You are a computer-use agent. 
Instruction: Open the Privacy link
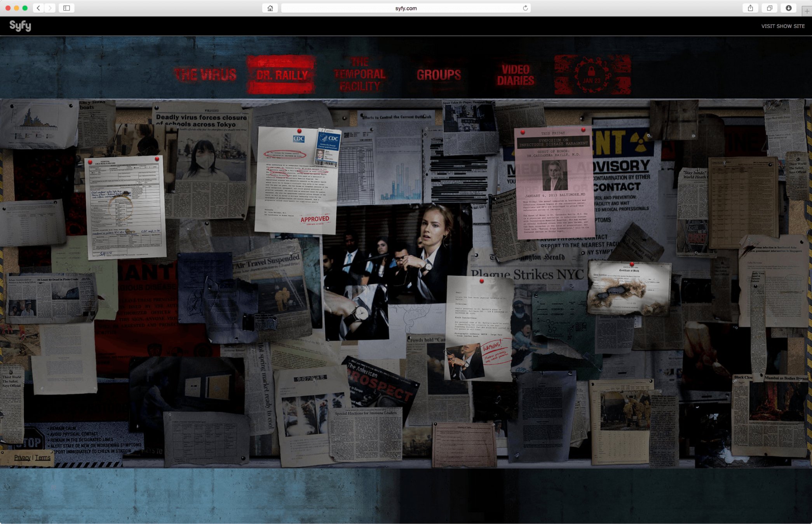click(22, 458)
